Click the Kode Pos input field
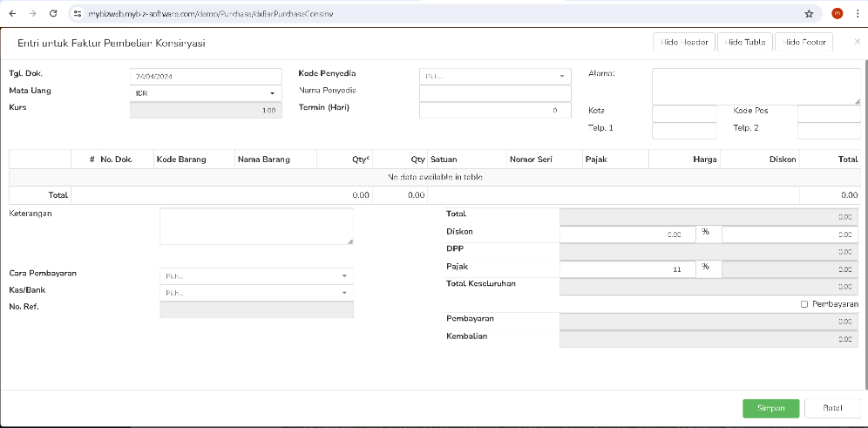Screen dimensions: 868x428 click(x=829, y=113)
